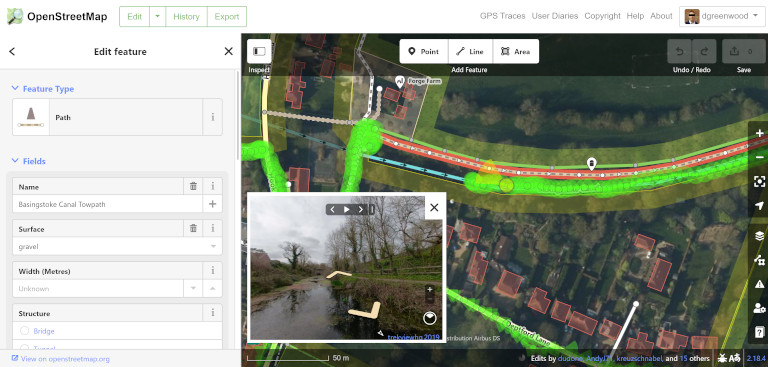Delete the Name field with trash icon
This screenshot has width=768, height=367.
click(x=193, y=187)
